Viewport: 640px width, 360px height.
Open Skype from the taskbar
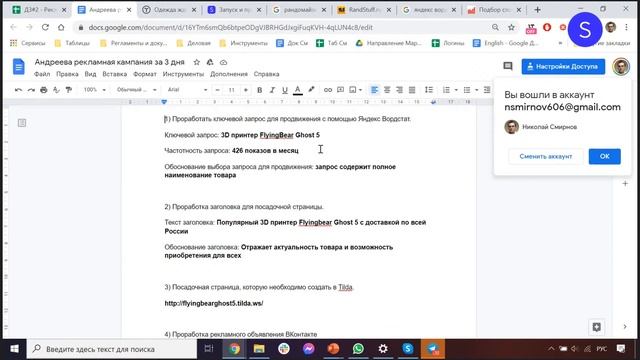point(407,349)
